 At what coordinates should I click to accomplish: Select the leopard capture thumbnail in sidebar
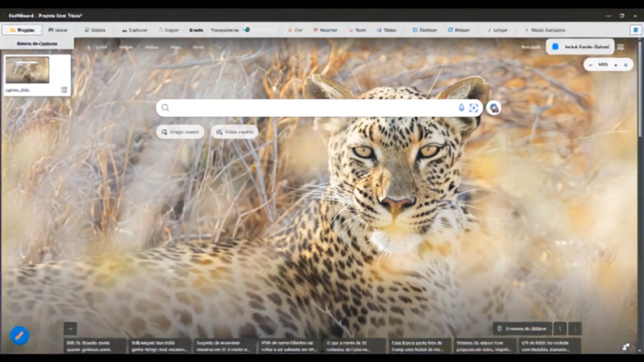pos(27,70)
